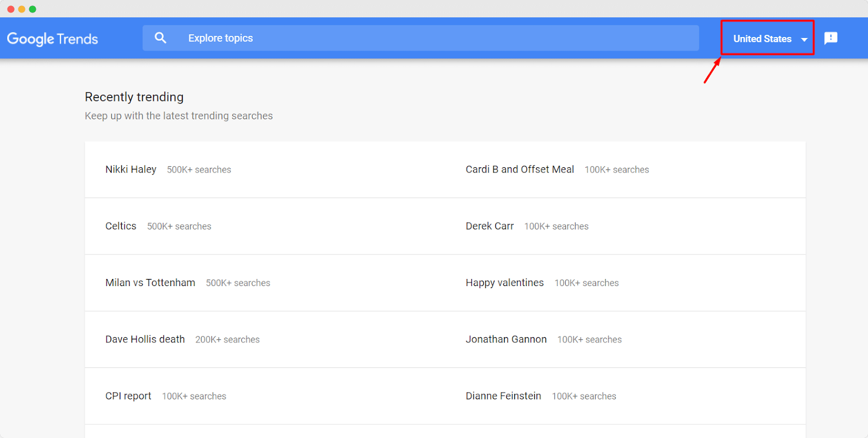Open the Nikki Haley trending search
The width and height of the screenshot is (868, 438).
[x=131, y=169]
